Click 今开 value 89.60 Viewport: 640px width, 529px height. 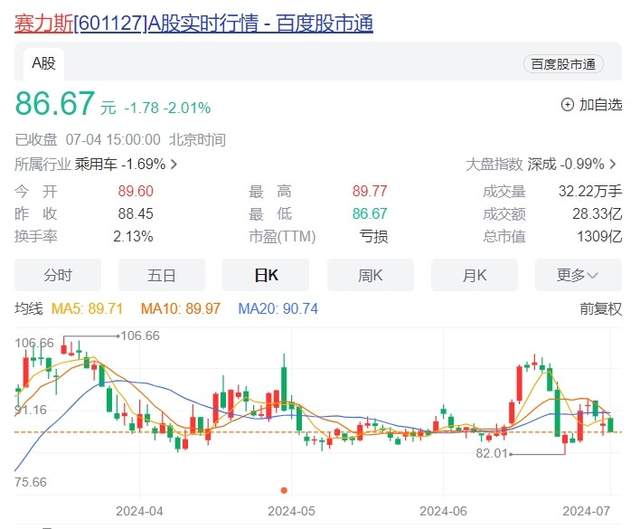pyautogui.click(x=136, y=191)
